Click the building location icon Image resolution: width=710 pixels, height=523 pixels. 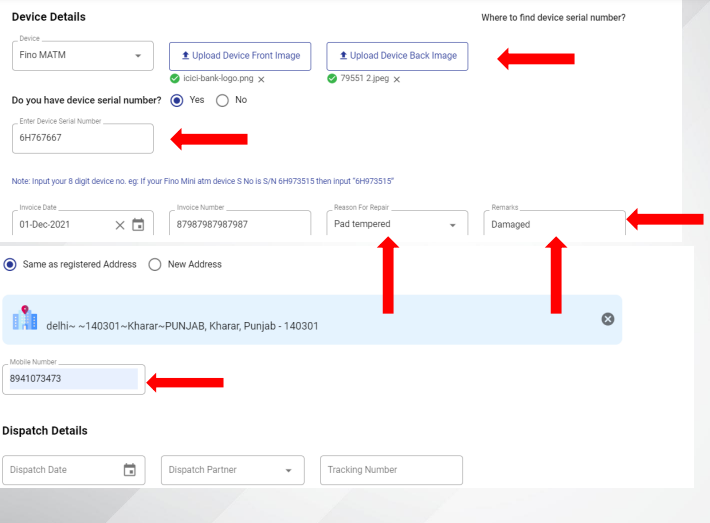25,317
